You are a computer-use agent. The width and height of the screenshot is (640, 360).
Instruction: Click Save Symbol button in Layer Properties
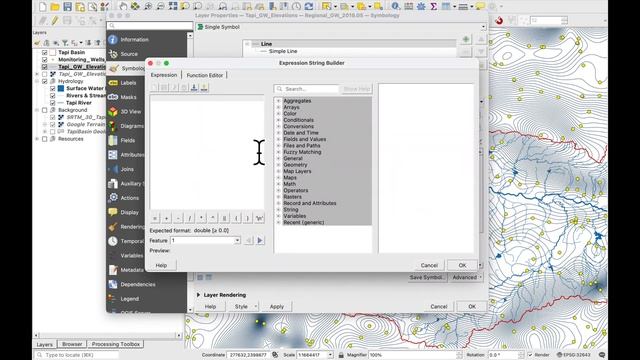tap(427, 277)
